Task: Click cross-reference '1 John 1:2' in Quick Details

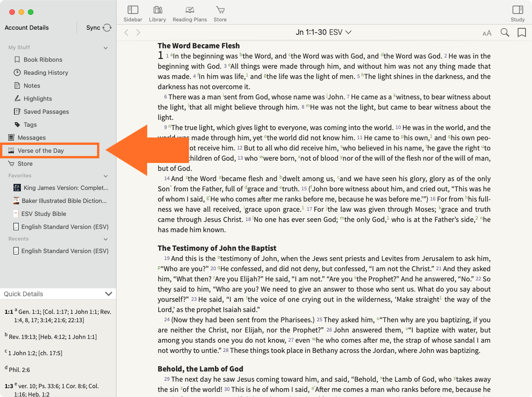Action: pos(22,353)
